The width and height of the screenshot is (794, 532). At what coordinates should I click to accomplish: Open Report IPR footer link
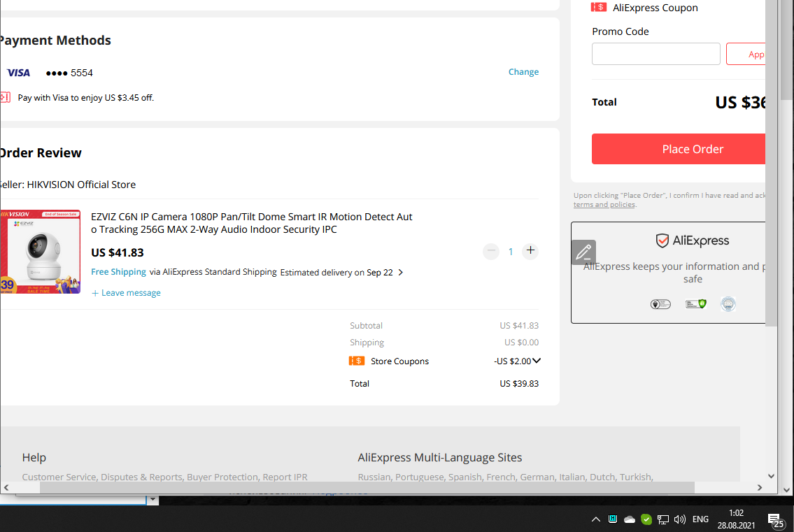(x=285, y=477)
